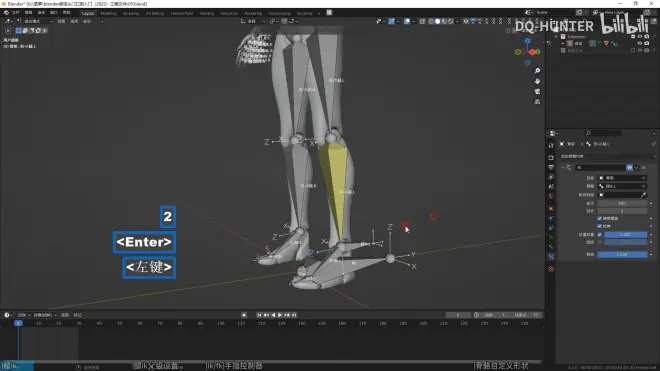
Task: Open the orange Object properties tab
Action: click(551, 208)
